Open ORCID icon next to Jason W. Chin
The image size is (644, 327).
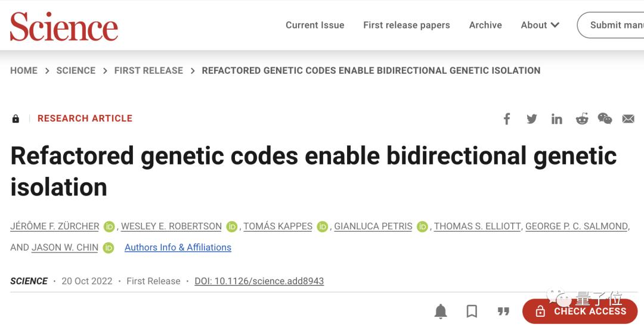(109, 248)
